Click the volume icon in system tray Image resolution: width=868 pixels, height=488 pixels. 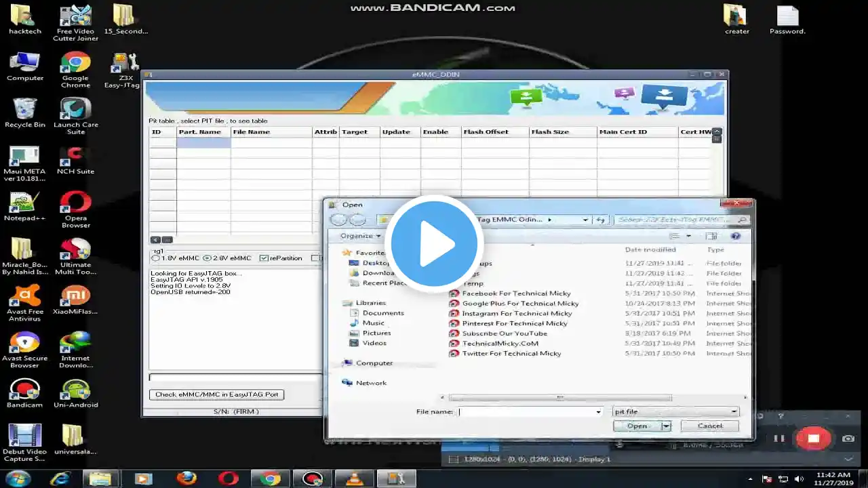point(799,479)
